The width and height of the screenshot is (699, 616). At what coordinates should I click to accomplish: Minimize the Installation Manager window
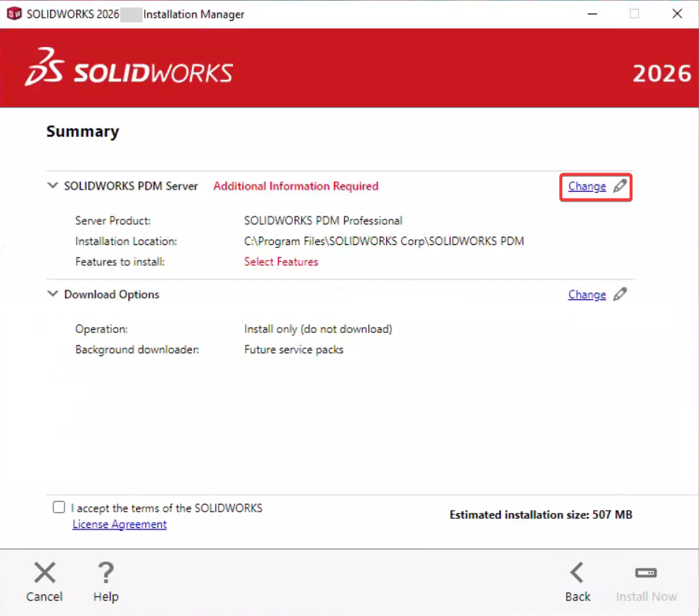[592, 13]
